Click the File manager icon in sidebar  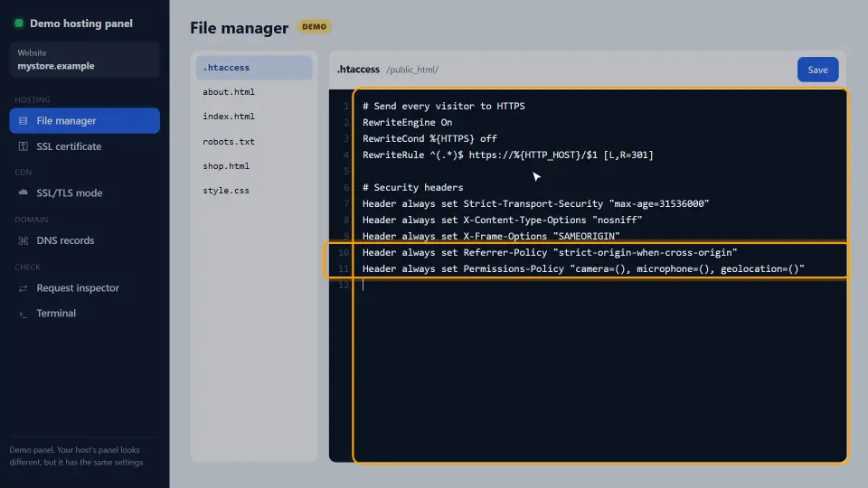(23, 120)
